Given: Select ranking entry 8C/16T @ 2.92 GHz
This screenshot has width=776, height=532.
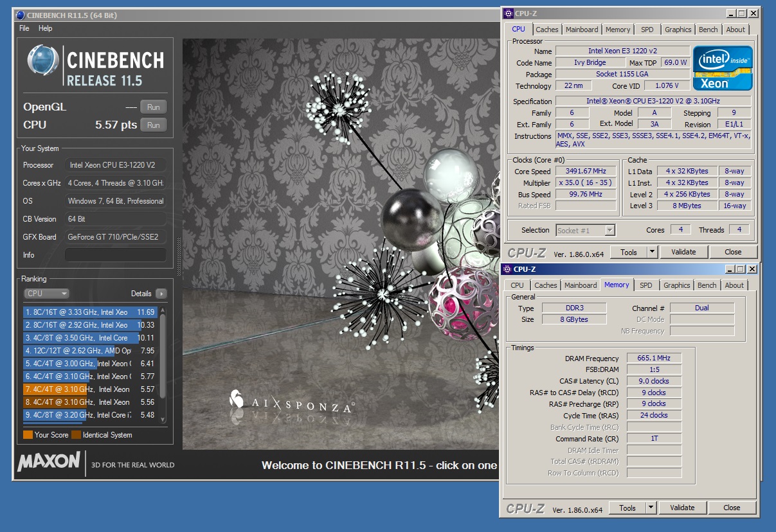Looking at the screenshot, I should coord(90,325).
